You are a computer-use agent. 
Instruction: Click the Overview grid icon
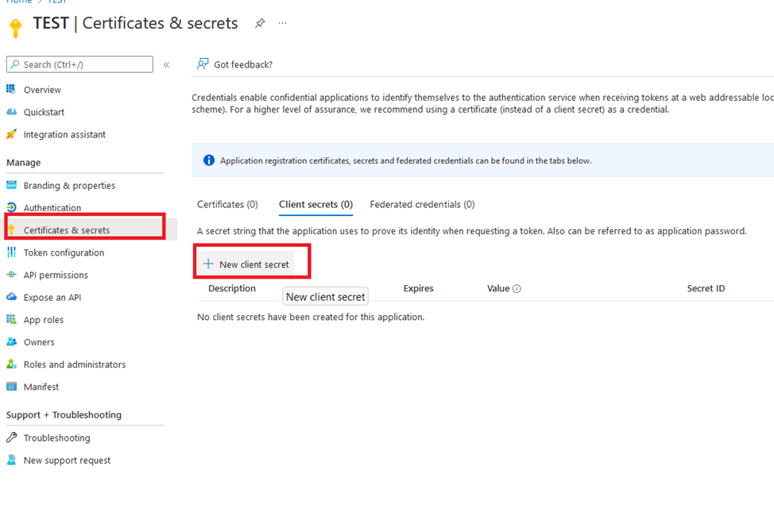point(11,89)
